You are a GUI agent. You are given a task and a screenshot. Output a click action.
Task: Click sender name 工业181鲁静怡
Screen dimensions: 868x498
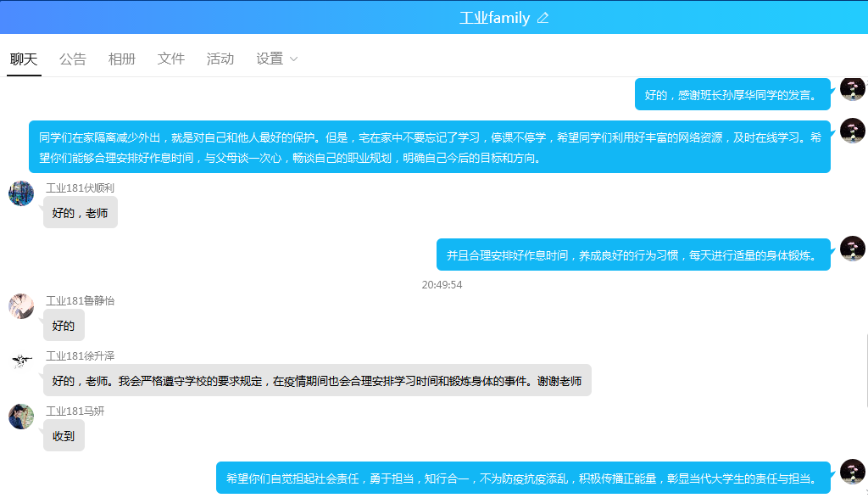(x=80, y=301)
